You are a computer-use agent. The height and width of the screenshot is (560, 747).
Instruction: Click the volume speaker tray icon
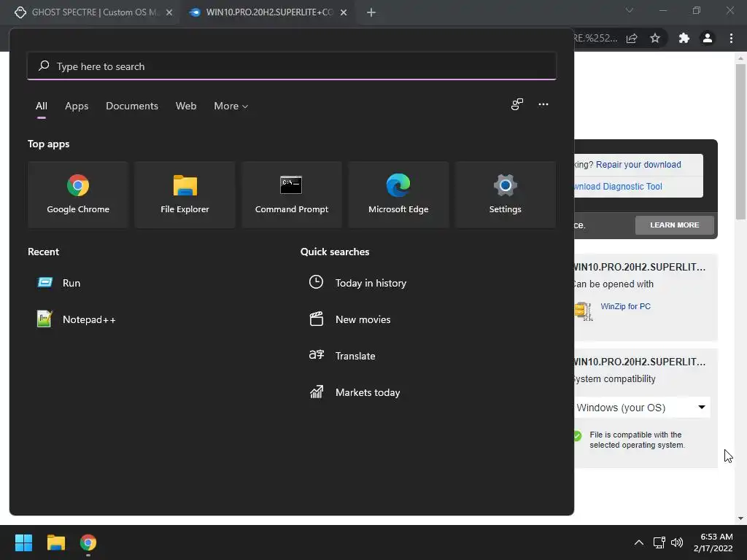[676, 542]
